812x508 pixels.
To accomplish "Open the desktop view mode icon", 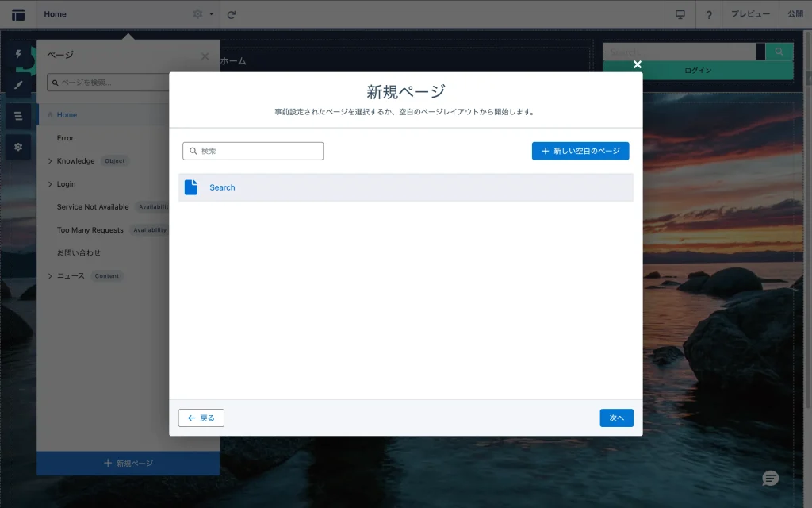I will click(680, 14).
